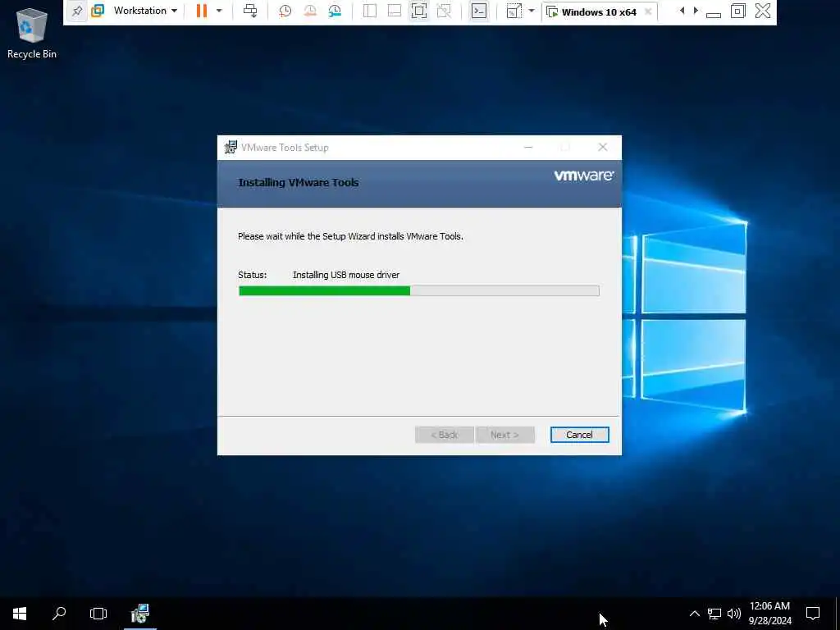Expand the stretch options dropdown arrow
Viewport: 840px width, 630px height.
(x=532, y=11)
